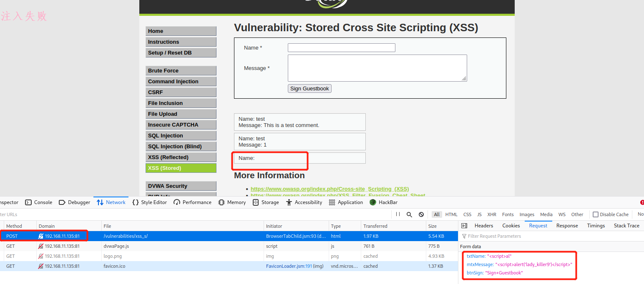Toggle the Media request type filter
644x284 pixels.
(x=546, y=214)
